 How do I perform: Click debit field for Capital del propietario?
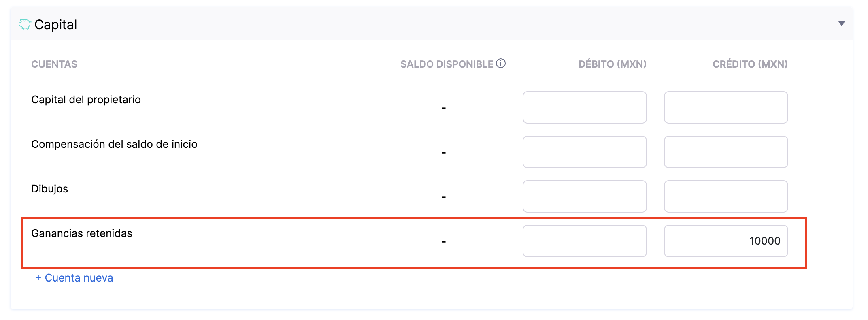pos(584,107)
